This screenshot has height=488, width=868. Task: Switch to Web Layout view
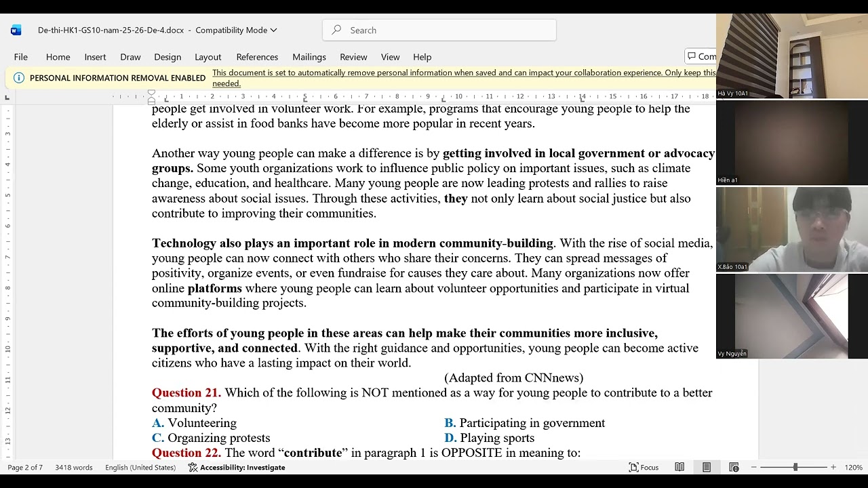[734, 468]
